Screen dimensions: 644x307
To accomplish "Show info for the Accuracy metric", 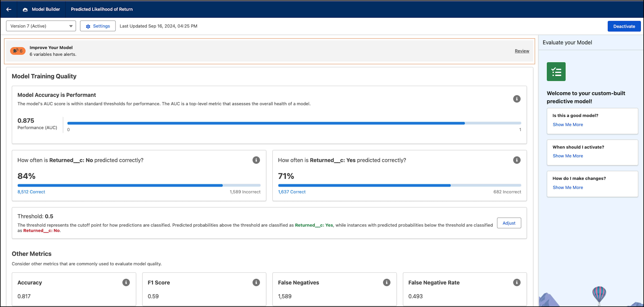I will point(126,283).
